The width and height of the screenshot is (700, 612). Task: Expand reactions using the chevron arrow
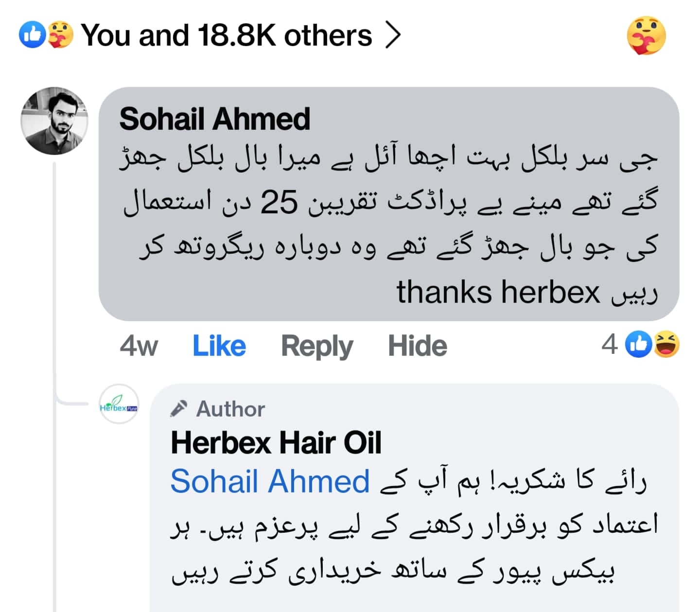[x=393, y=35]
